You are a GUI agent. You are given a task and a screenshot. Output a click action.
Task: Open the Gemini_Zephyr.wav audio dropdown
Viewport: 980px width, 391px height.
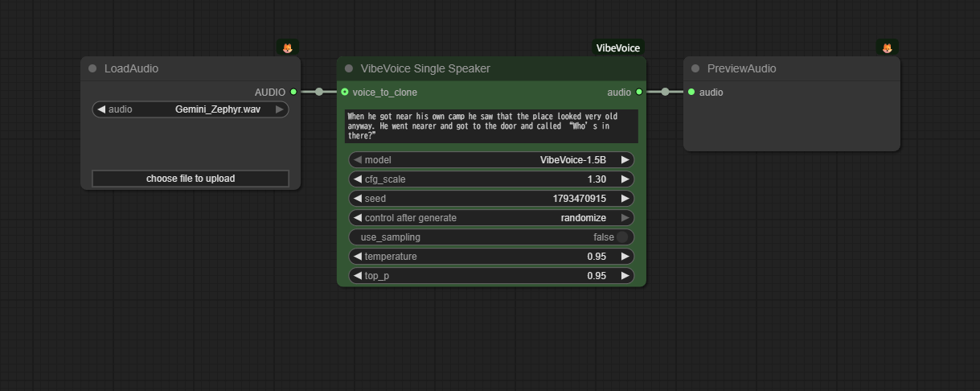click(x=191, y=109)
